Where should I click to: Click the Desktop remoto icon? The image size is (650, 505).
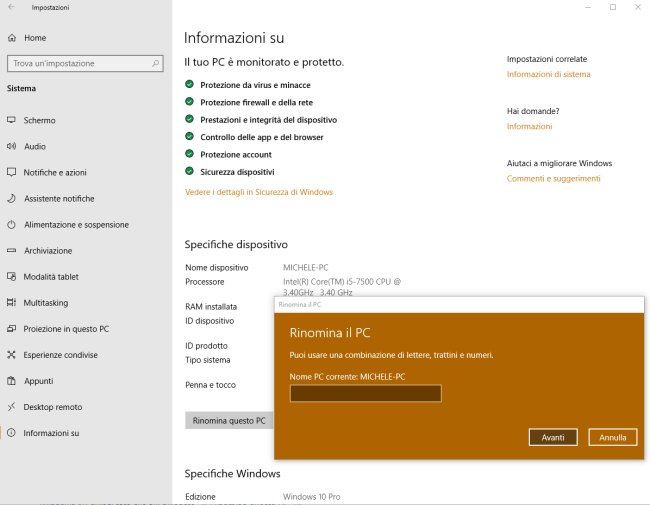tap(11, 407)
